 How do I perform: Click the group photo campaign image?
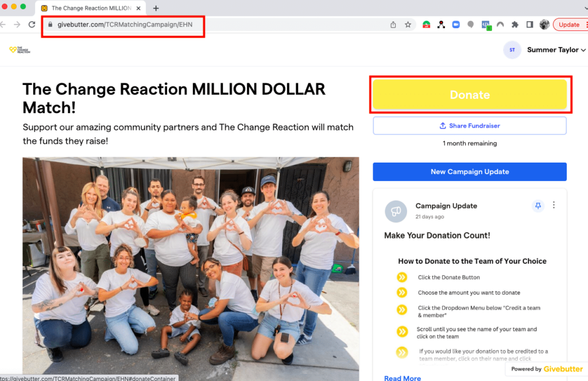click(x=191, y=269)
